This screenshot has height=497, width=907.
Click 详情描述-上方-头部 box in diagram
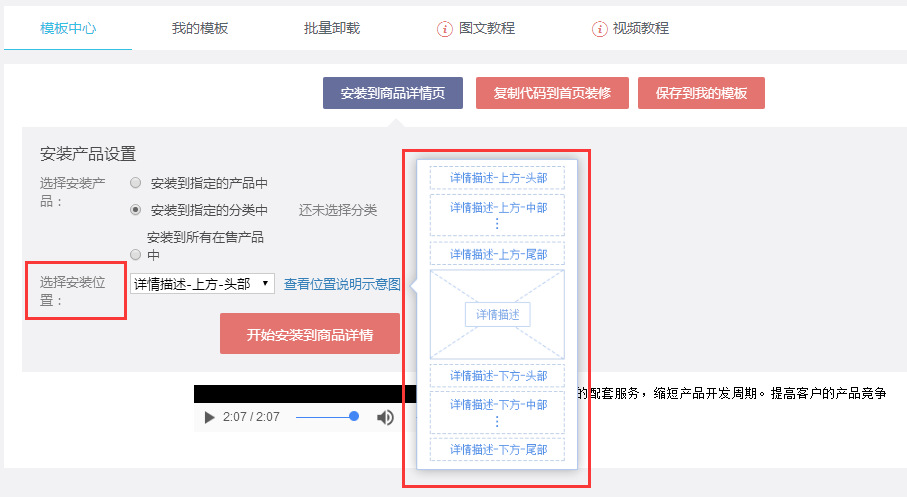(x=497, y=178)
